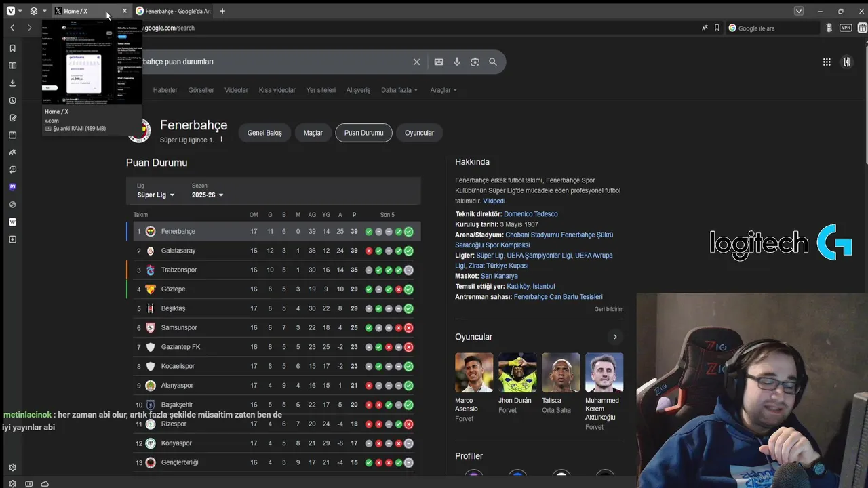Expand the Oyuncular section arrow
Screen dimensions: 868x488
(615, 337)
